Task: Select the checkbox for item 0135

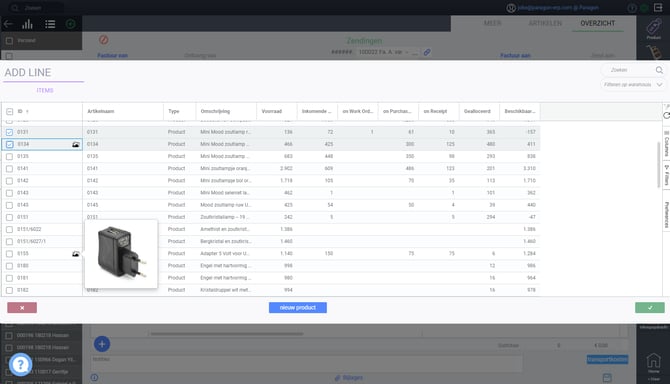Action: pyautogui.click(x=9, y=157)
